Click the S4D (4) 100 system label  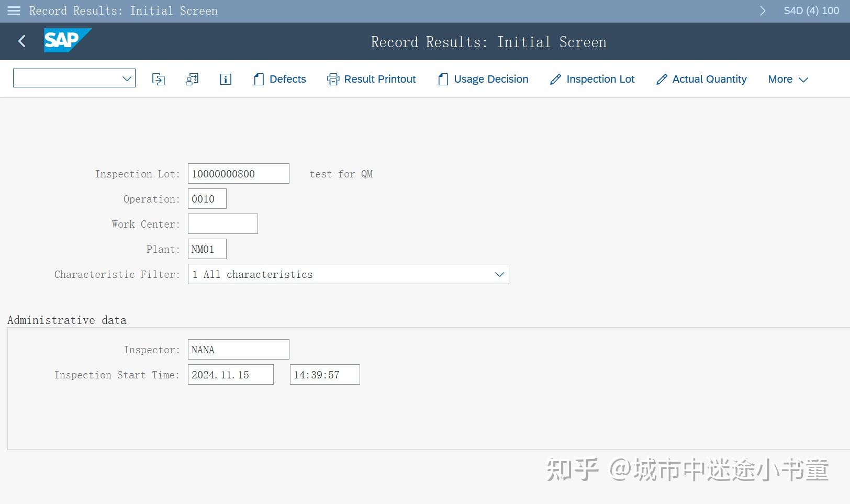point(811,10)
